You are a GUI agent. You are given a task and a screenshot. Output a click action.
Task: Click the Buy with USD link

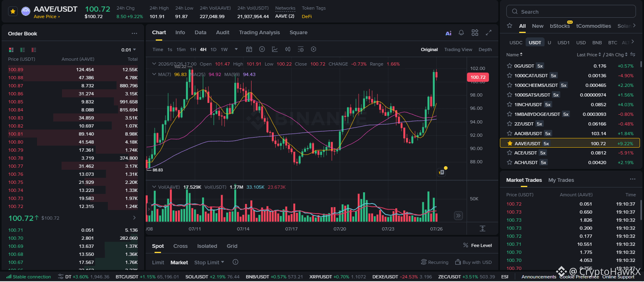tap(473, 262)
